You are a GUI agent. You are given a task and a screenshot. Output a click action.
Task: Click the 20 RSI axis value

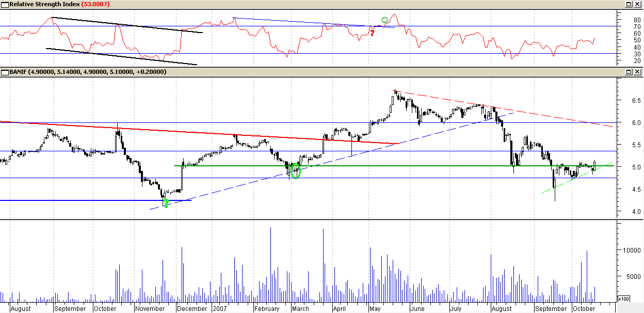coord(637,60)
